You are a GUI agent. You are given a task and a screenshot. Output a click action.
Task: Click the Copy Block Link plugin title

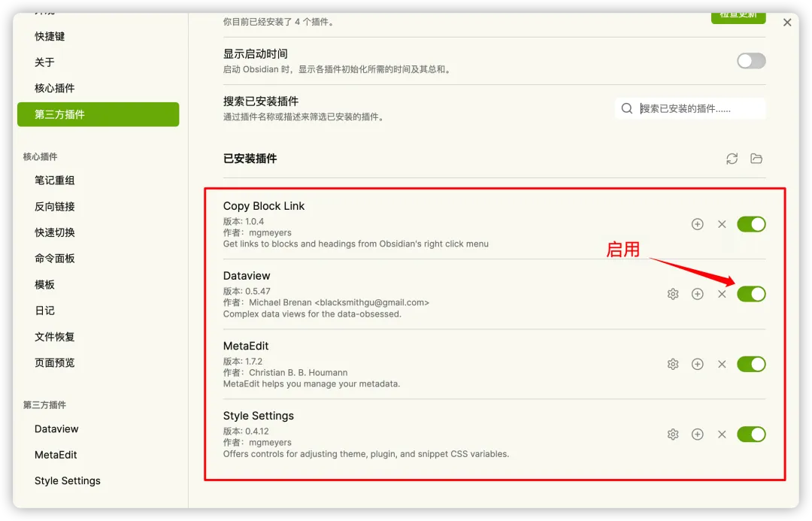pyautogui.click(x=264, y=206)
